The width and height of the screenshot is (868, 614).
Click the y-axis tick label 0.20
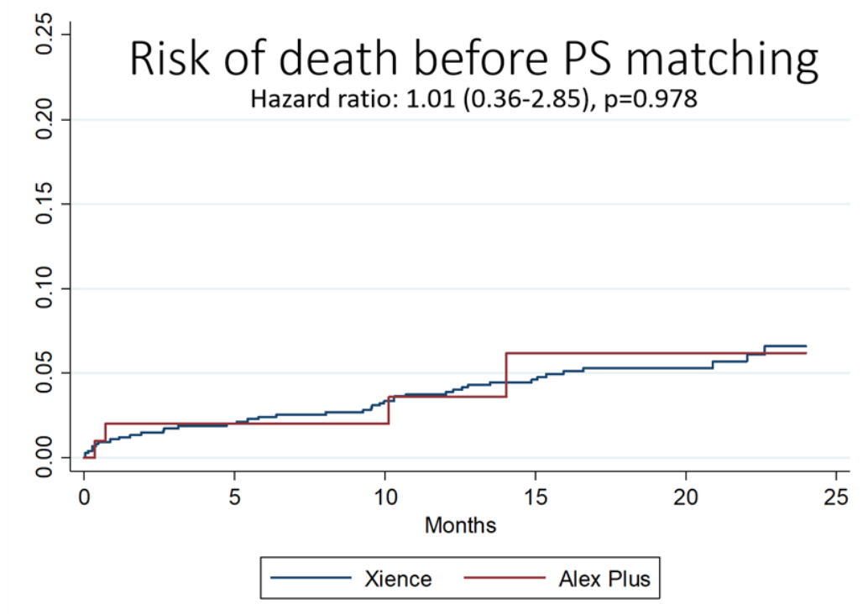(44, 119)
